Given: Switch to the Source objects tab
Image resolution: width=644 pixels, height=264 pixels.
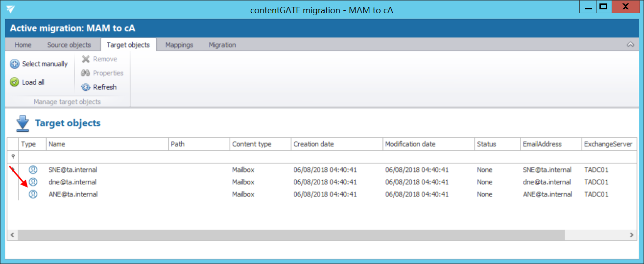Looking at the screenshot, I should click(x=69, y=45).
